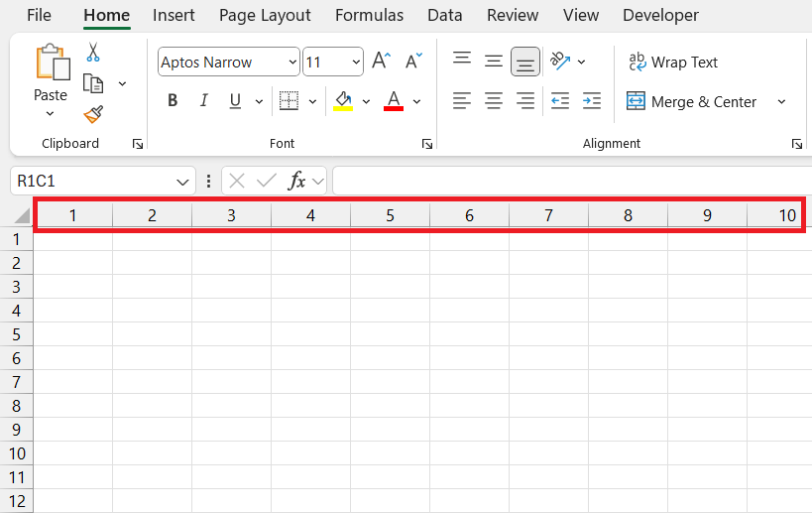This screenshot has width=812, height=513.
Task: Expand underline style options arrow
Action: pos(259,101)
